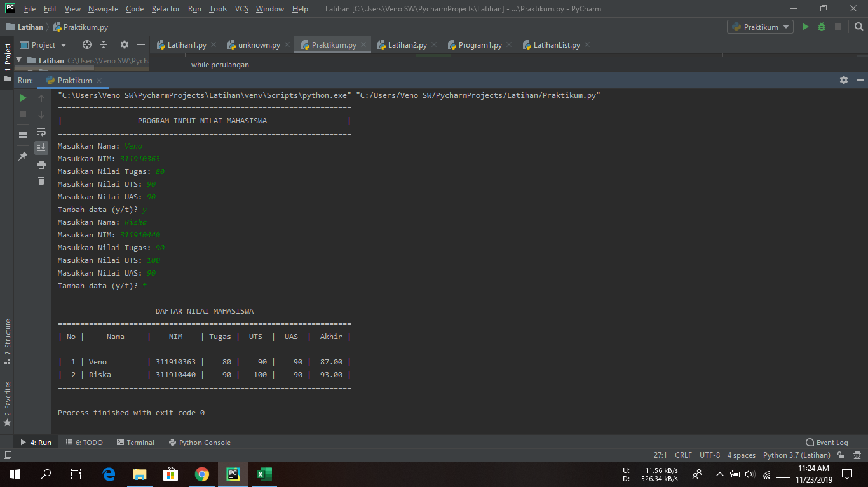Print the console output
The height and width of the screenshot is (487, 868).
41,164
